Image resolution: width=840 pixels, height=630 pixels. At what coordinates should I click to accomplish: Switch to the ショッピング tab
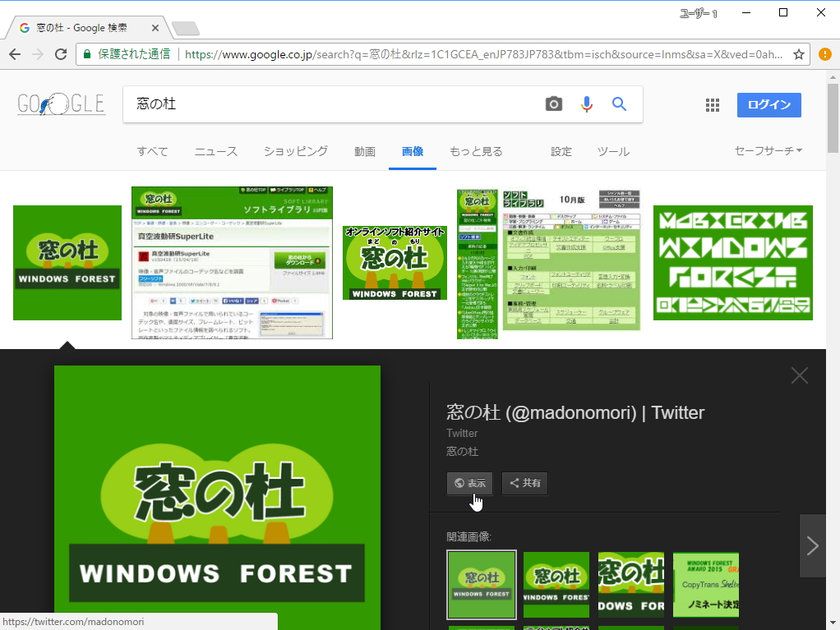pyautogui.click(x=296, y=151)
